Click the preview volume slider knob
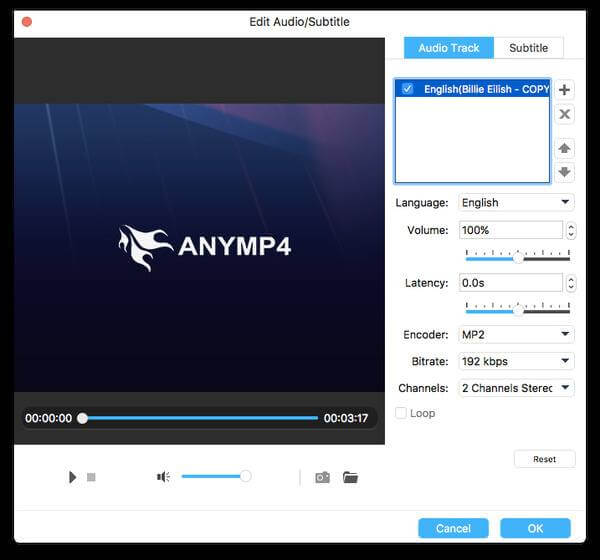The width and height of the screenshot is (600, 560). coord(245,476)
